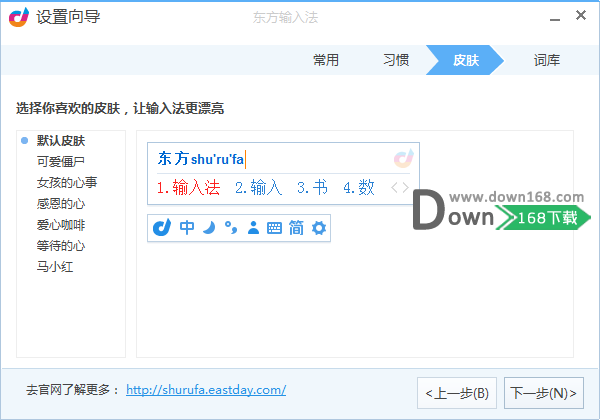Select the 等待的心 skin

coord(60,246)
